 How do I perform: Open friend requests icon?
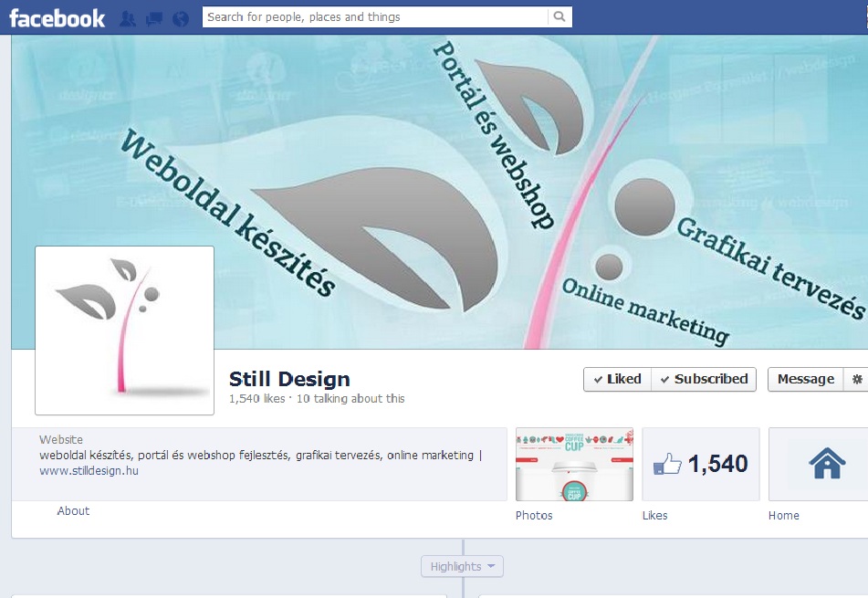click(128, 17)
